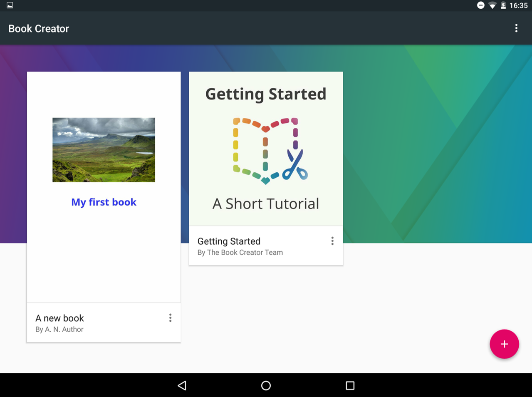Tap the battery icon in the status bar
The height and width of the screenshot is (397, 532).
pyautogui.click(x=503, y=5)
